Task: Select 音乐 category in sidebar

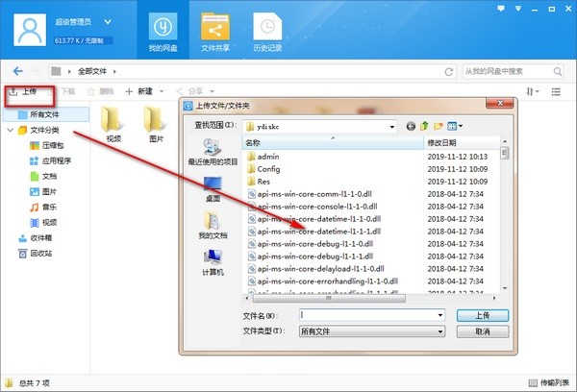Action: [x=48, y=207]
